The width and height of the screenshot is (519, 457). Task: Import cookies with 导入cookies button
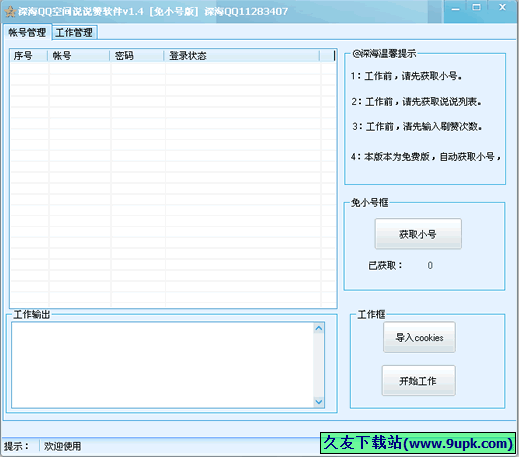pos(419,337)
